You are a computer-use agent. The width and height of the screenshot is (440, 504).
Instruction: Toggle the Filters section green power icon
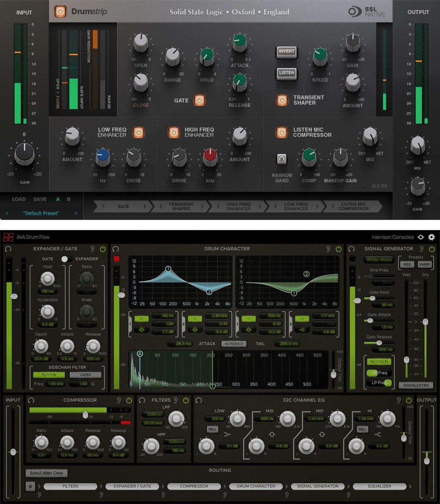(186, 400)
